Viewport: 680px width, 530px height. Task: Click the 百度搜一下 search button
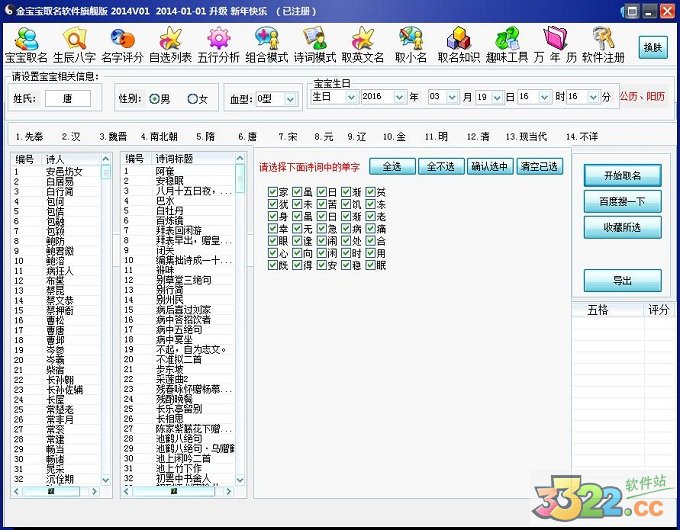622,201
